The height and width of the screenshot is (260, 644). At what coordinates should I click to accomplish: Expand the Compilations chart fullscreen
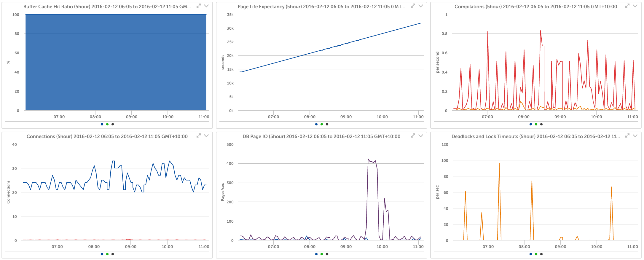pos(627,6)
